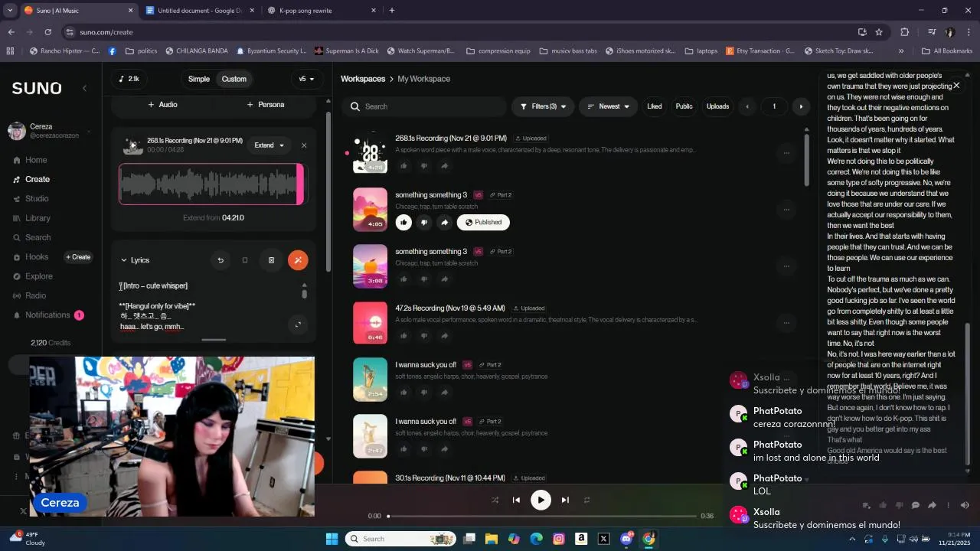Click the lyrics text box scrollbar
Viewport: 980px width, 551px height.
point(304,292)
